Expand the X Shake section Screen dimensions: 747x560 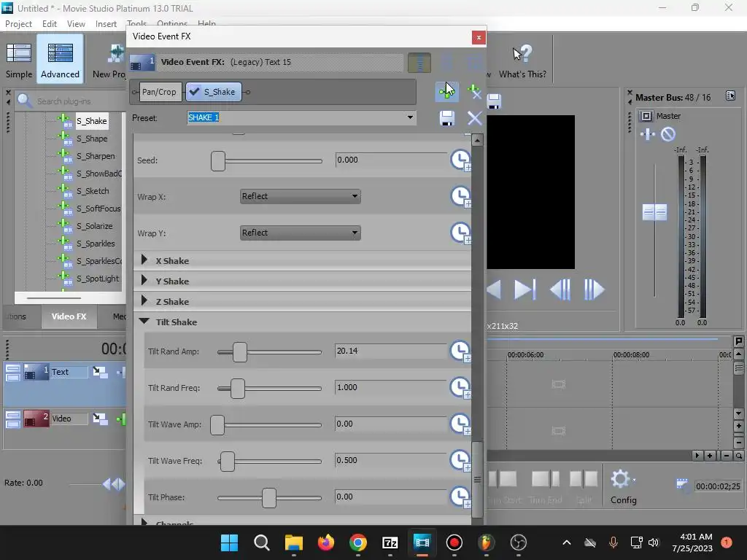tap(144, 260)
